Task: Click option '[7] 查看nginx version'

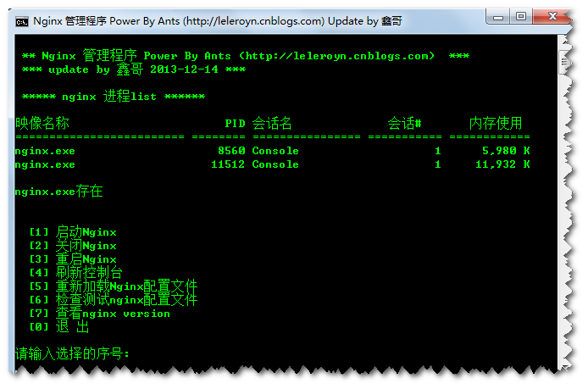Action: tap(100, 314)
